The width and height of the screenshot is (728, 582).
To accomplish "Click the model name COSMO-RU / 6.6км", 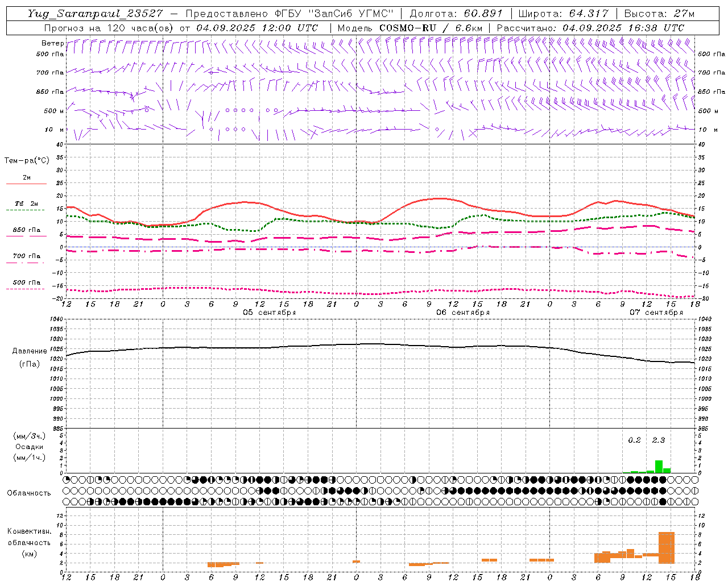I will click(431, 28).
